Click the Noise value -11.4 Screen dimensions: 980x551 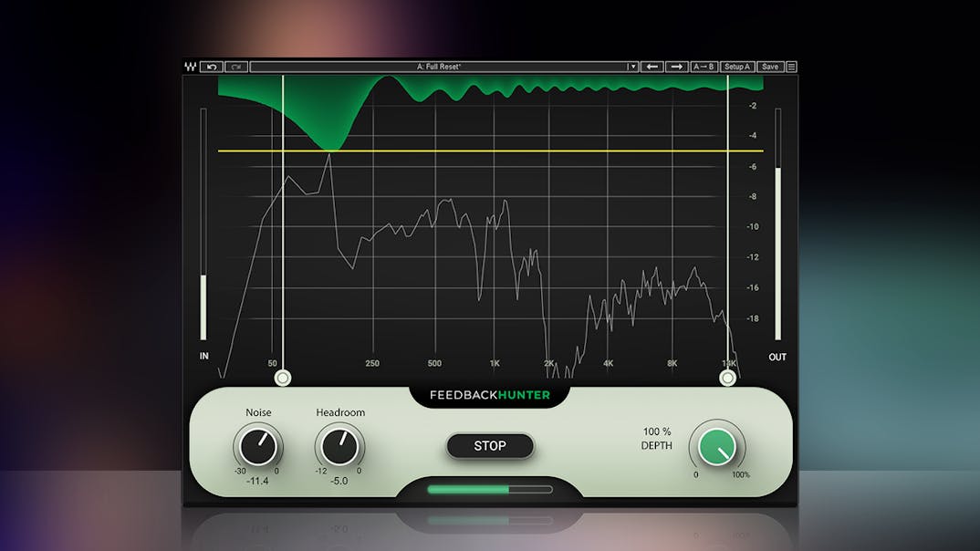[258, 481]
